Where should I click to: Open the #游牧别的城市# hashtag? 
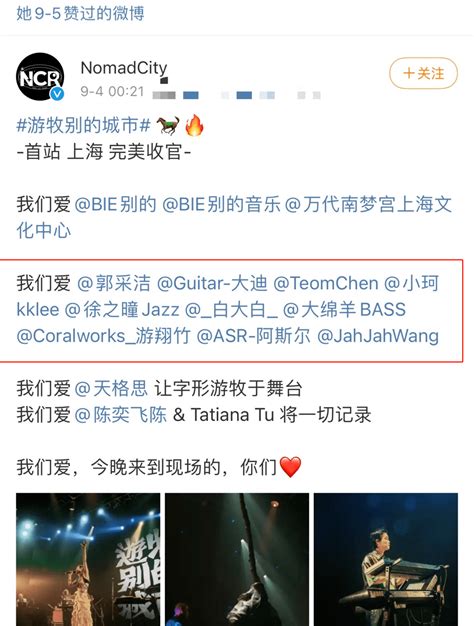[x=83, y=125]
